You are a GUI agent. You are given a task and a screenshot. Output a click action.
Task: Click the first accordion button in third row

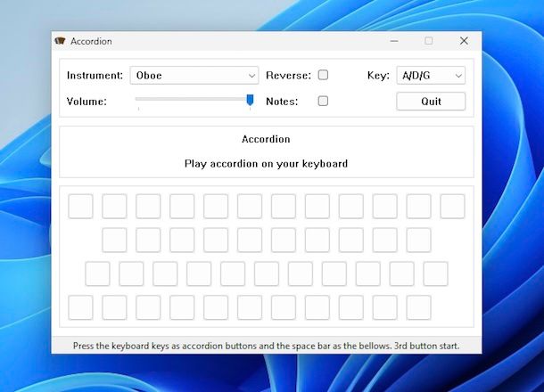click(97, 274)
